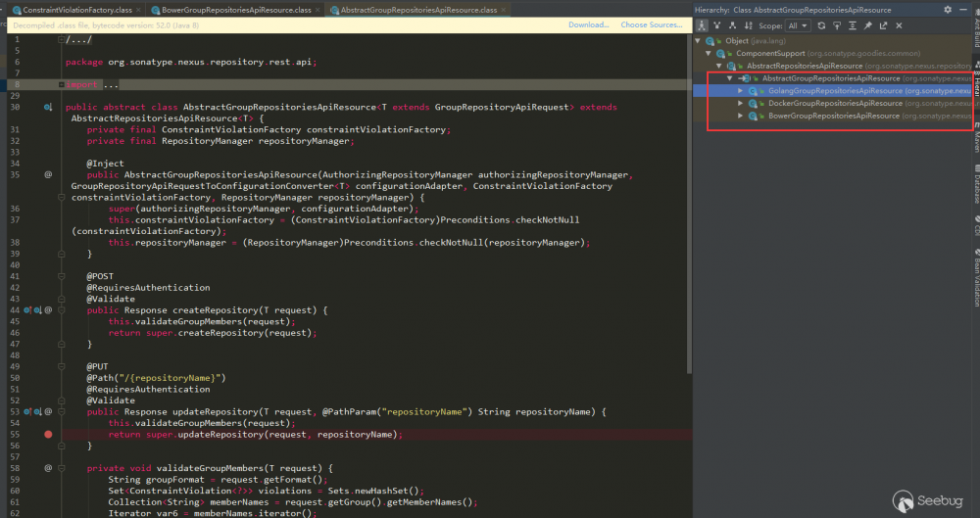Open Hierarchy panel settings gear
This screenshot has width=980, height=518.
tap(947, 9)
